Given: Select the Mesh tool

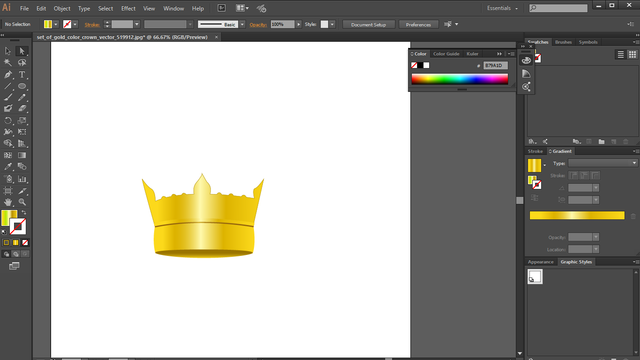Looking at the screenshot, I should (x=8, y=155).
